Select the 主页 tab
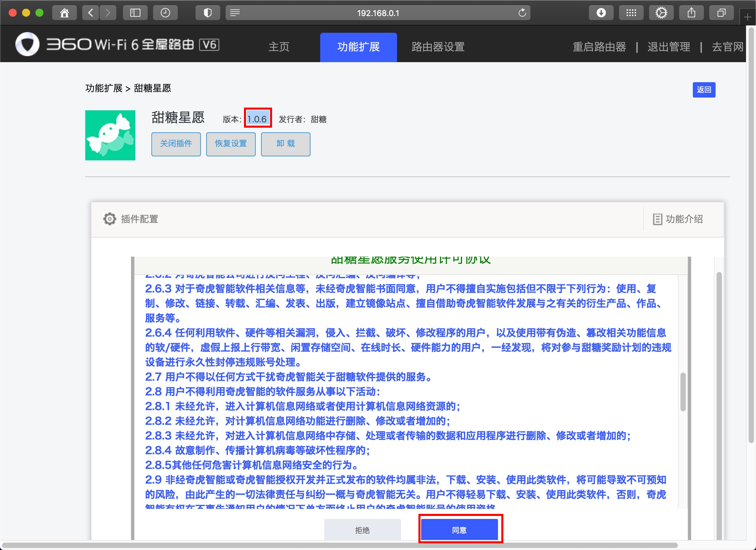Viewport: 756px width, 550px height. click(279, 47)
